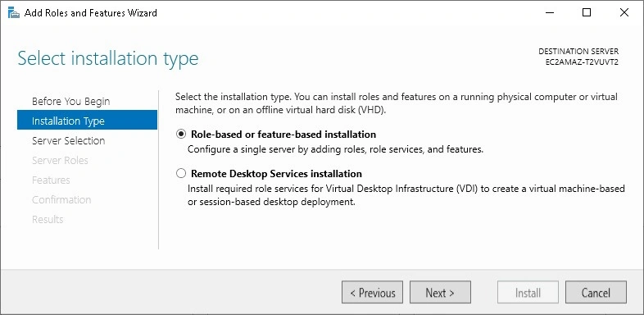Minimize the Add Roles wizard window

(x=550, y=13)
